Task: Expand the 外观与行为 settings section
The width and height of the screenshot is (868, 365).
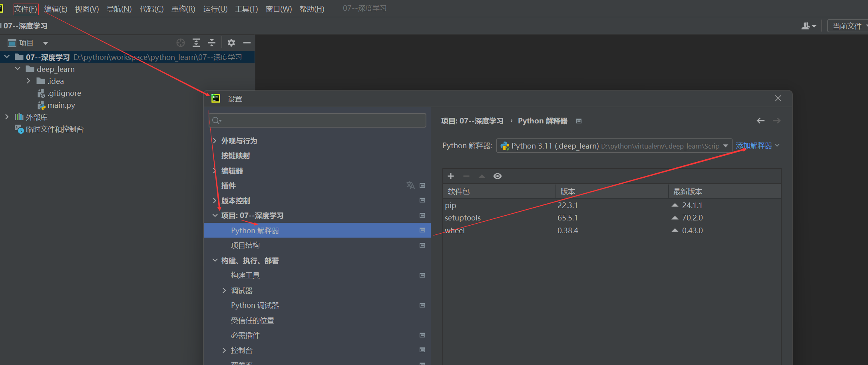Action: (x=215, y=141)
